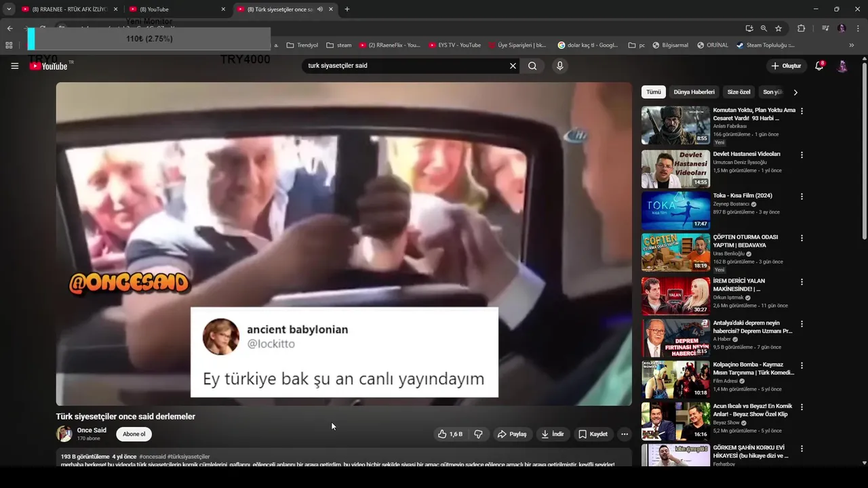The image size is (868, 488).
Task: Click the #oncesaid hashtag
Action: point(153,457)
